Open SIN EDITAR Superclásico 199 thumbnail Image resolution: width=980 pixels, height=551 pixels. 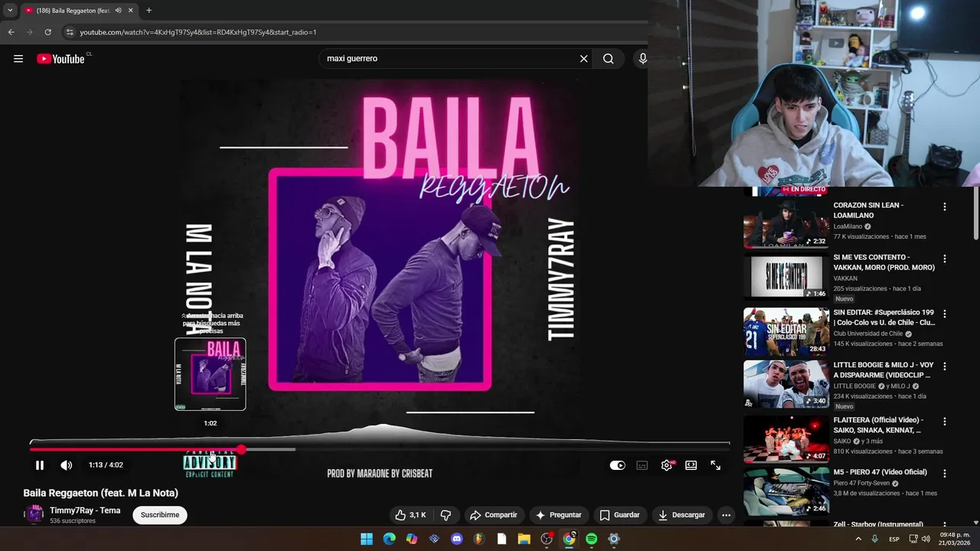[x=786, y=331]
